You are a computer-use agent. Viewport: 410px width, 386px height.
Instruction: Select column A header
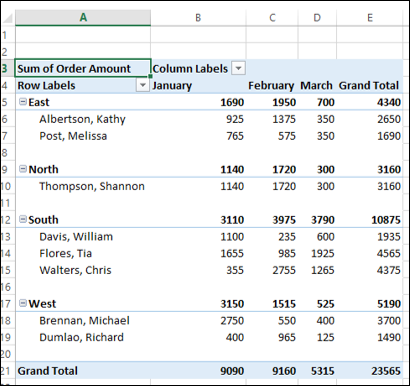click(x=83, y=17)
